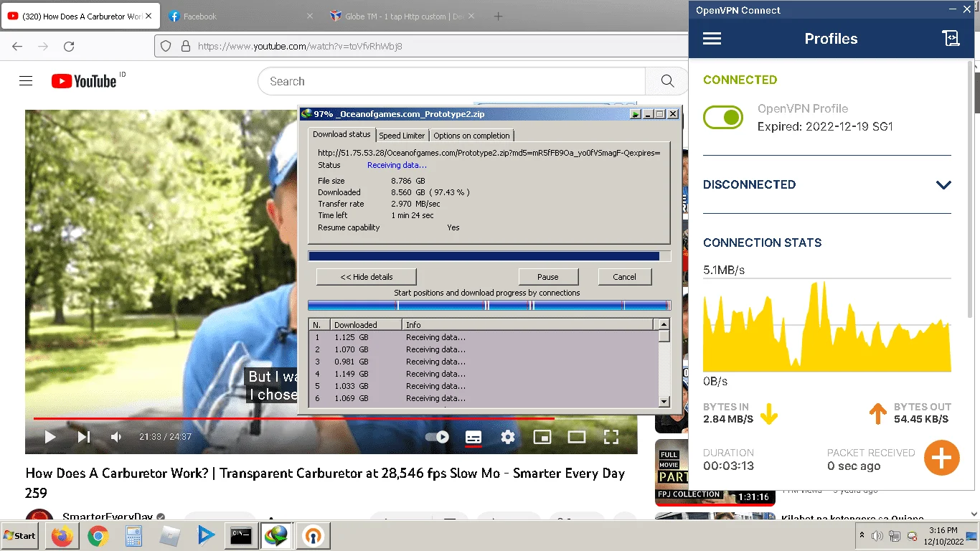Screen dimensions: 980x551
Task: Open a new browser tab
Action: (x=498, y=16)
